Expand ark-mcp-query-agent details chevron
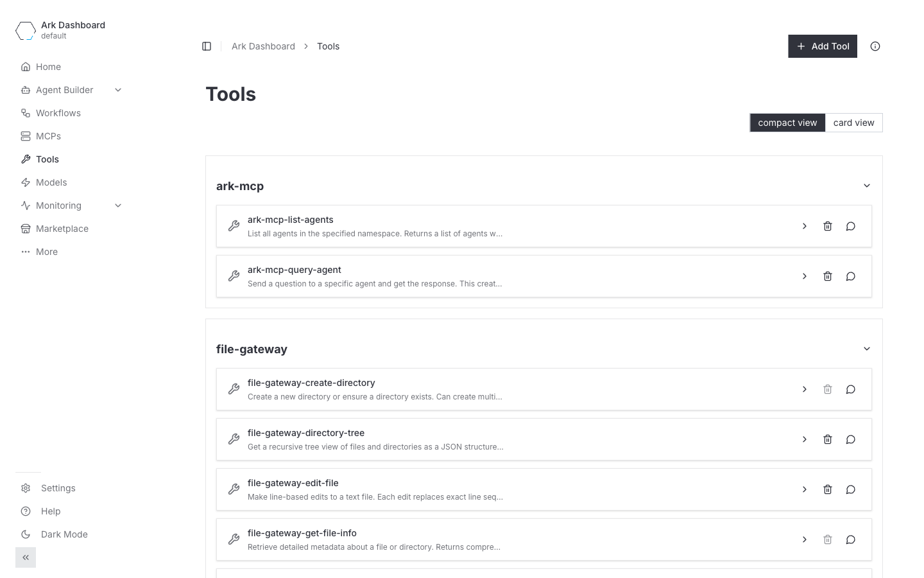 click(805, 276)
